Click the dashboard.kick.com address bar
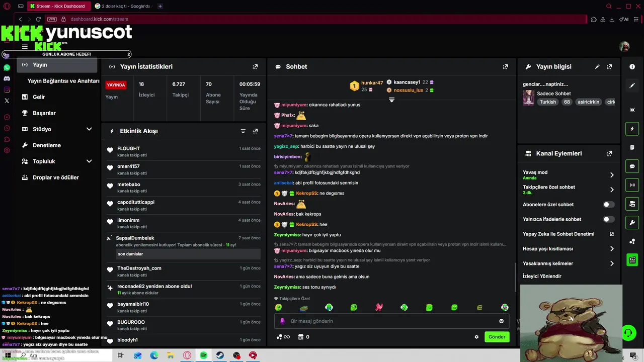This screenshot has height=362, width=644. point(99,19)
